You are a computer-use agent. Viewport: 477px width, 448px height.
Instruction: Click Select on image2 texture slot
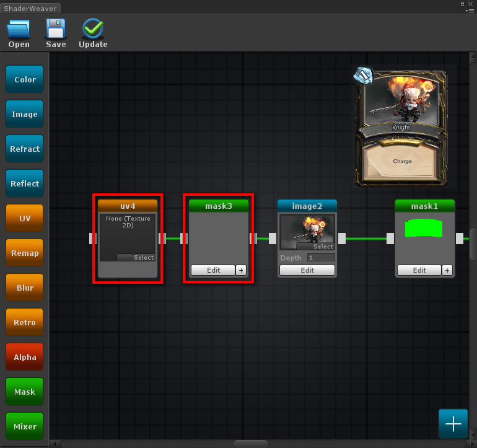(316, 246)
